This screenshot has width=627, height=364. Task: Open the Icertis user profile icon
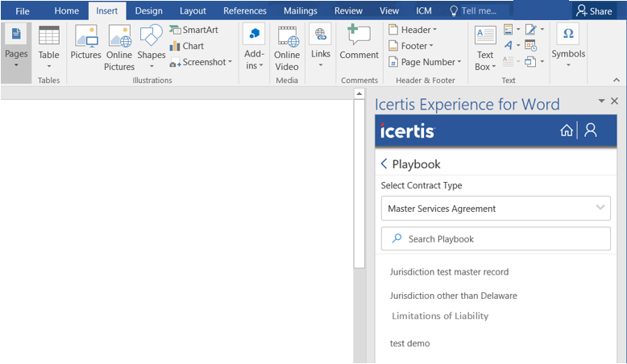point(591,130)
